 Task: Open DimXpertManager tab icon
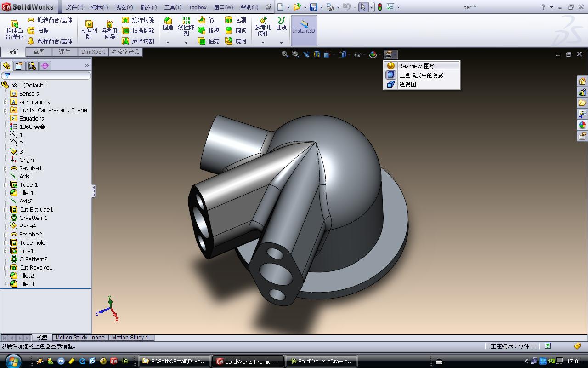pyautogui.click(x=45, y=66)
